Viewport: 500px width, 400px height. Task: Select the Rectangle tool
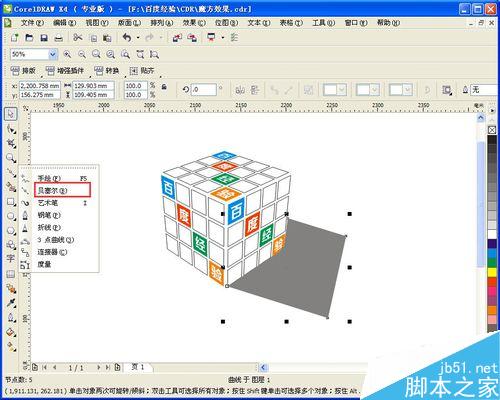pos(11,202)
